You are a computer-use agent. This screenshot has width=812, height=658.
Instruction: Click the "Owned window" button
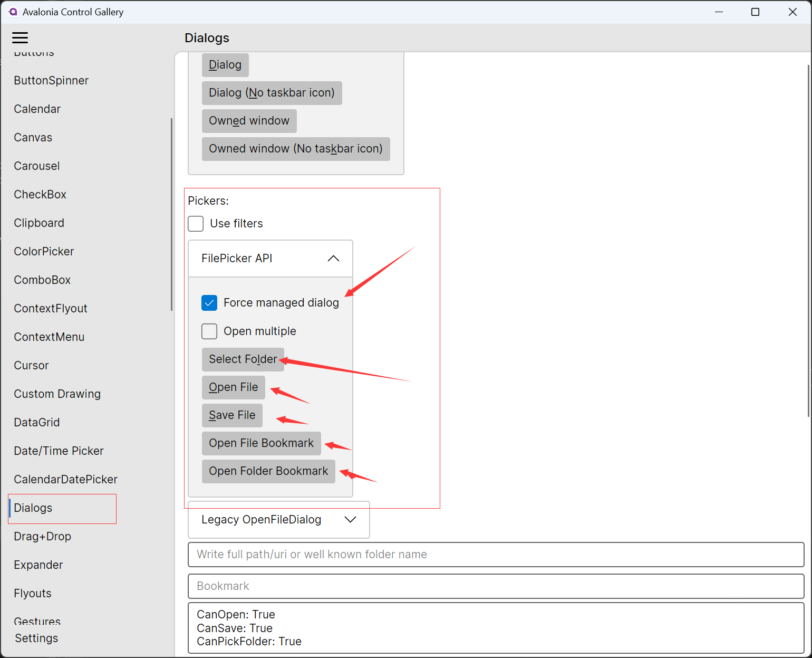coord(249,121)
